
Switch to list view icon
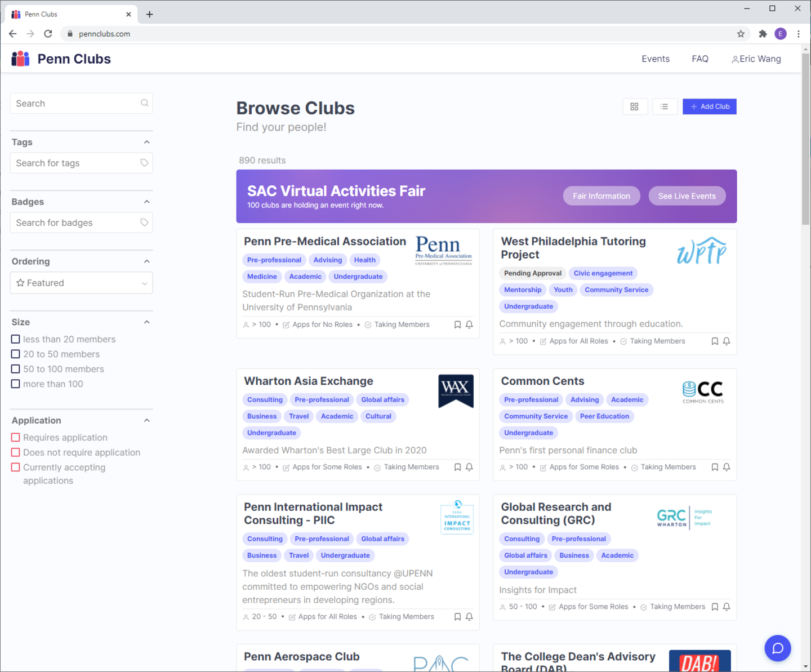(665, 106)
